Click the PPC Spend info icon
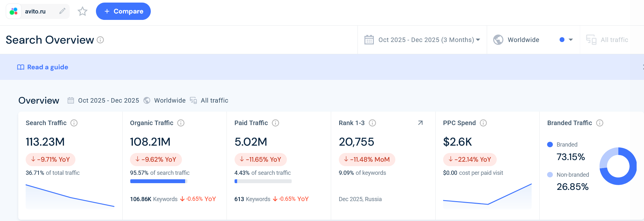The height and width of the screenshot is (221, 644). (x=483, y=123)
